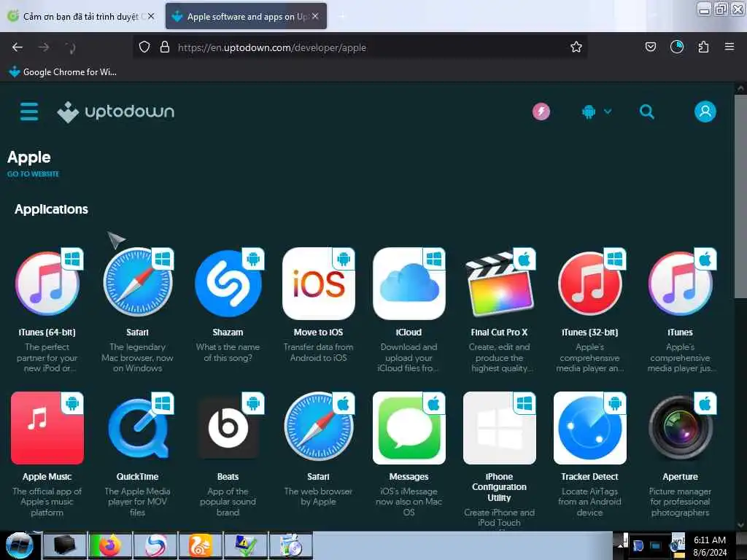Screen dimensions: 747x560
Task: Open the Save to Pocket button
Action: (x=650, y=47)
